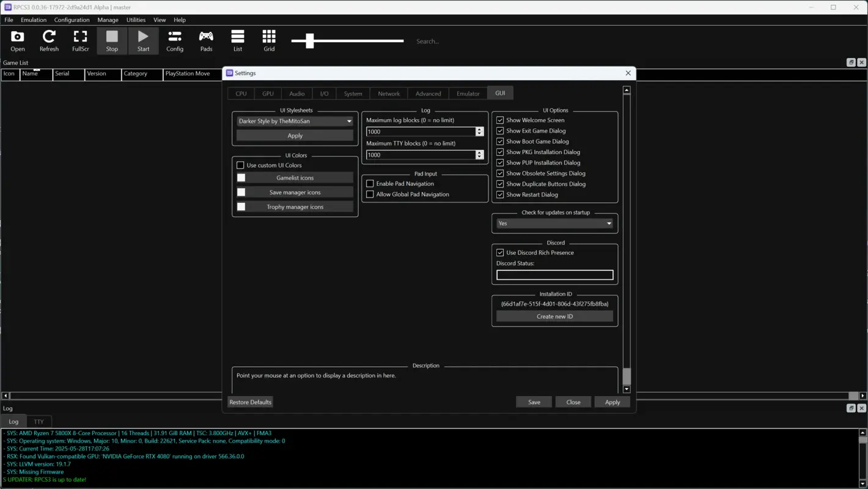Viewport: 868px width, 489px height.
Task: Open the Pads controller settings icon
Action: point(206,40)
